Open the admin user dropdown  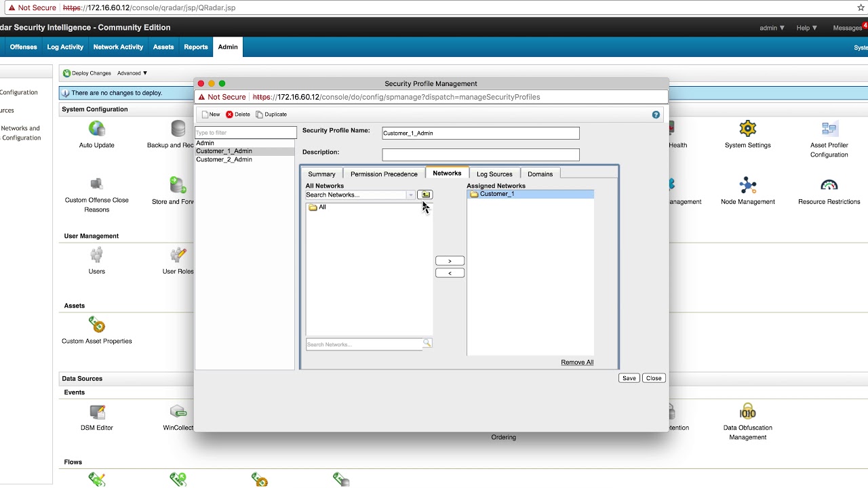point(772,28)
